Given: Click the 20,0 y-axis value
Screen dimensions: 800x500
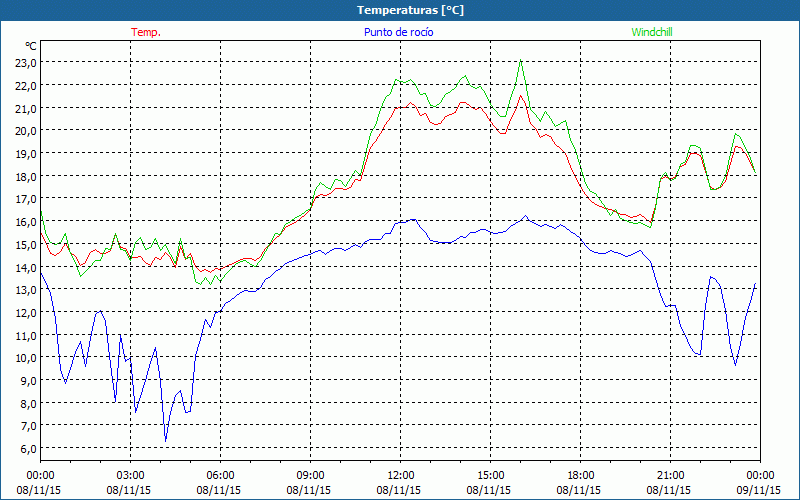Looking at the screenshot, I should click(x=26, y=131).
